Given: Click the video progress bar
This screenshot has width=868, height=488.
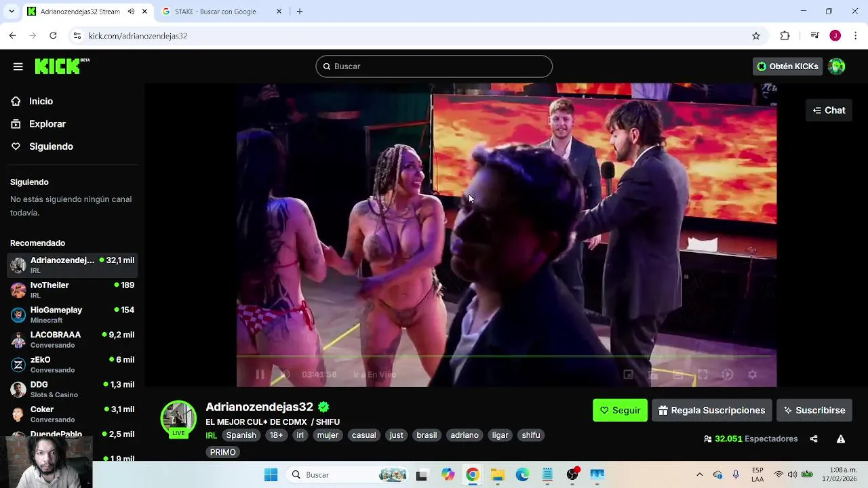Looking at the screenshot, I should point(506,356).
